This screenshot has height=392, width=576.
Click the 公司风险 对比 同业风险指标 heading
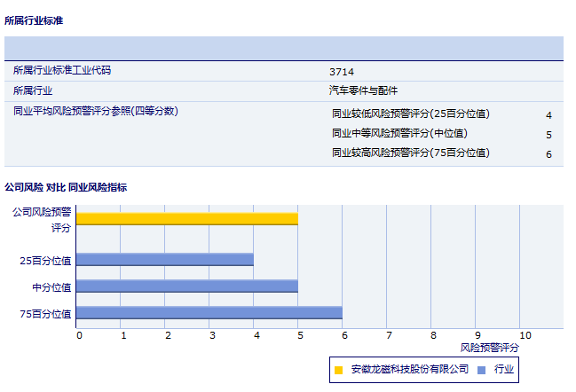point(66,187)
